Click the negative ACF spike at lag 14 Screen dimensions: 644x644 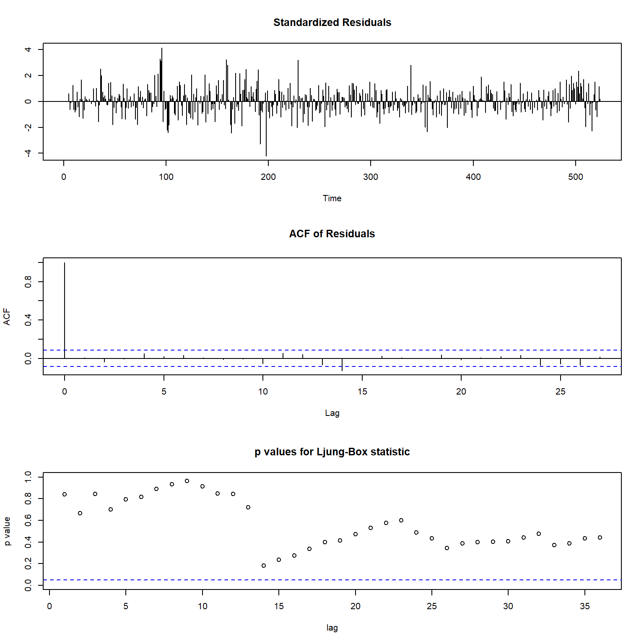(x=342, y=365)
